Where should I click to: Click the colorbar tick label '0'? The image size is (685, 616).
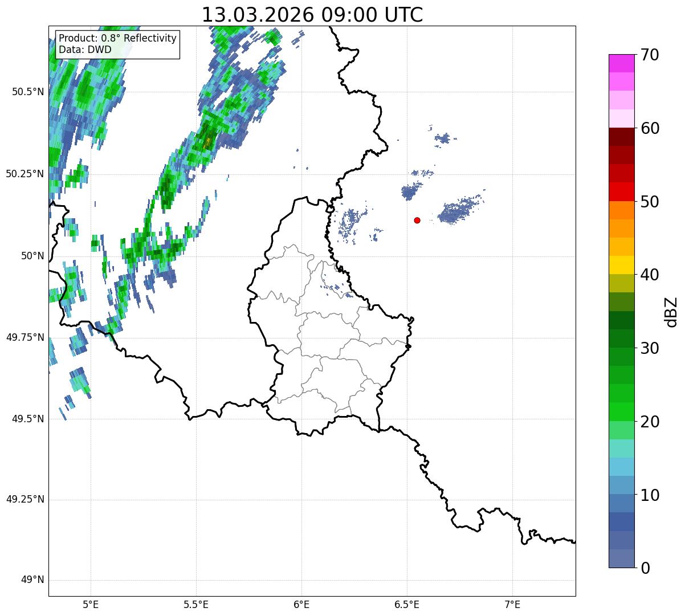[645, 568]
